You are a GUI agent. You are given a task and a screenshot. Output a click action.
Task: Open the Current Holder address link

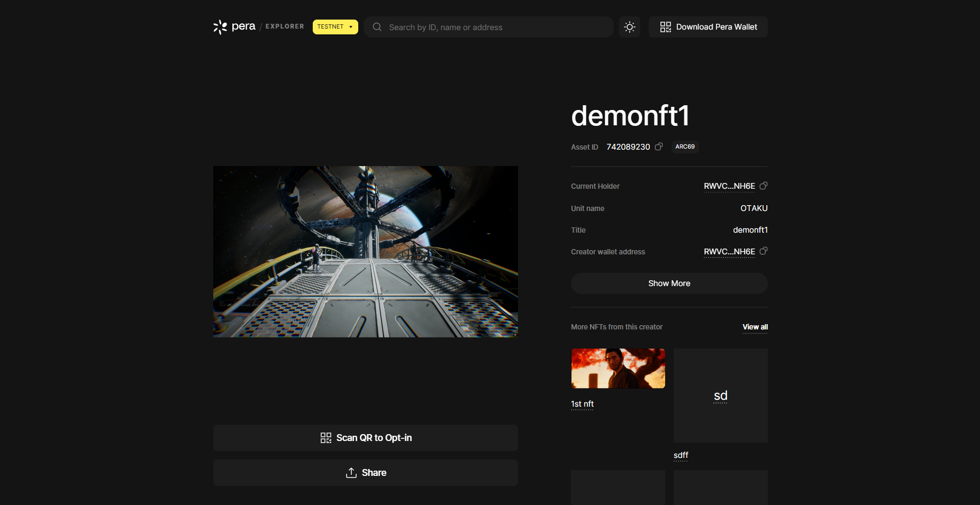pos(729,186)
